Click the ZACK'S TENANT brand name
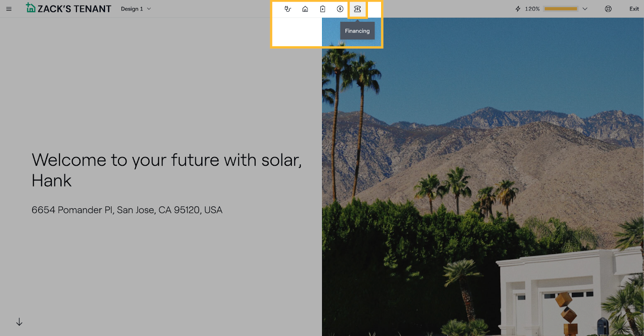 point(74,9)
